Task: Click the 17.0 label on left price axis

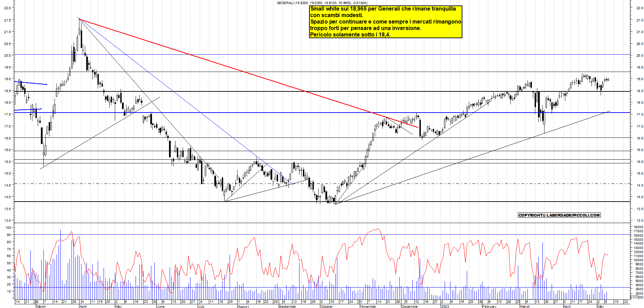Action: tap(7, 127)
